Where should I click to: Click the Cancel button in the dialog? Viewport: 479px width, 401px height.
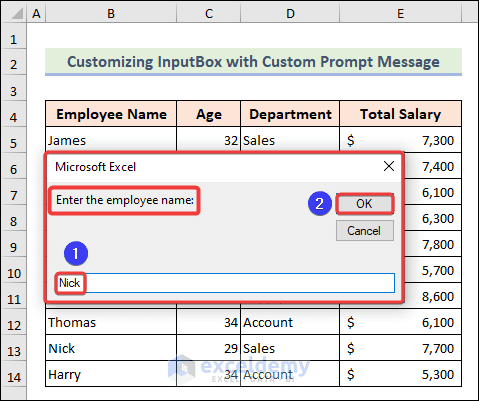[x=365, y=231]
